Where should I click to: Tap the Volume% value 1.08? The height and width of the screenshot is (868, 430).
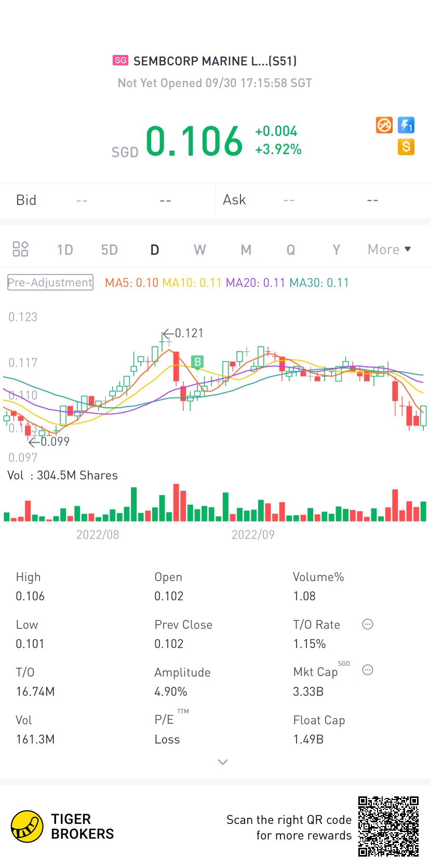[x=304, y=596]
